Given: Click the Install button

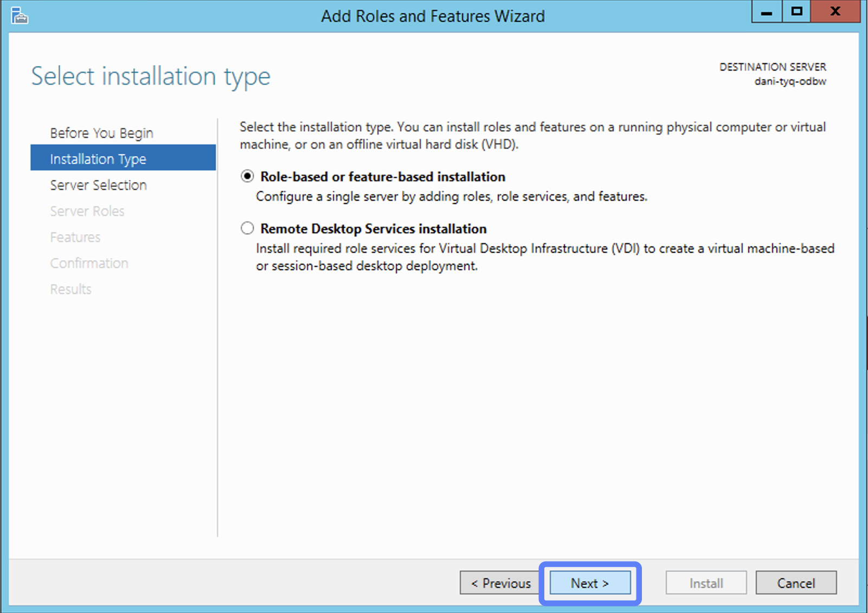Looking at the screenshot, I should 706,583.
